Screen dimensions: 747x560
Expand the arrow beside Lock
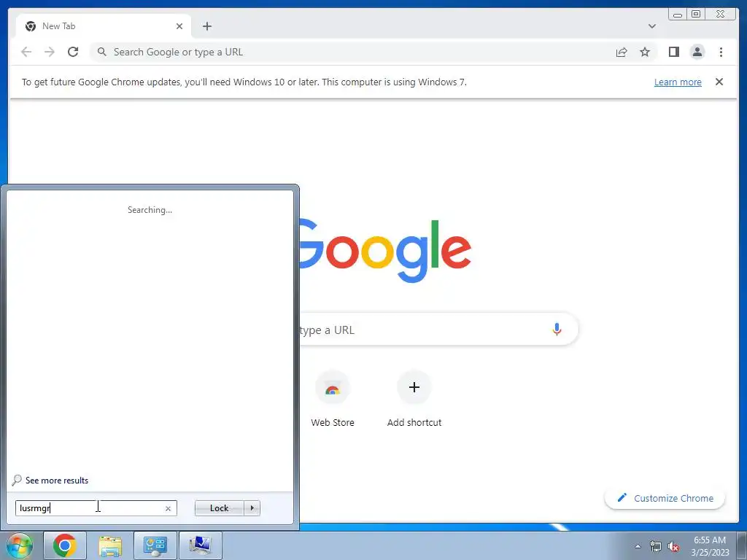(252, 508)
